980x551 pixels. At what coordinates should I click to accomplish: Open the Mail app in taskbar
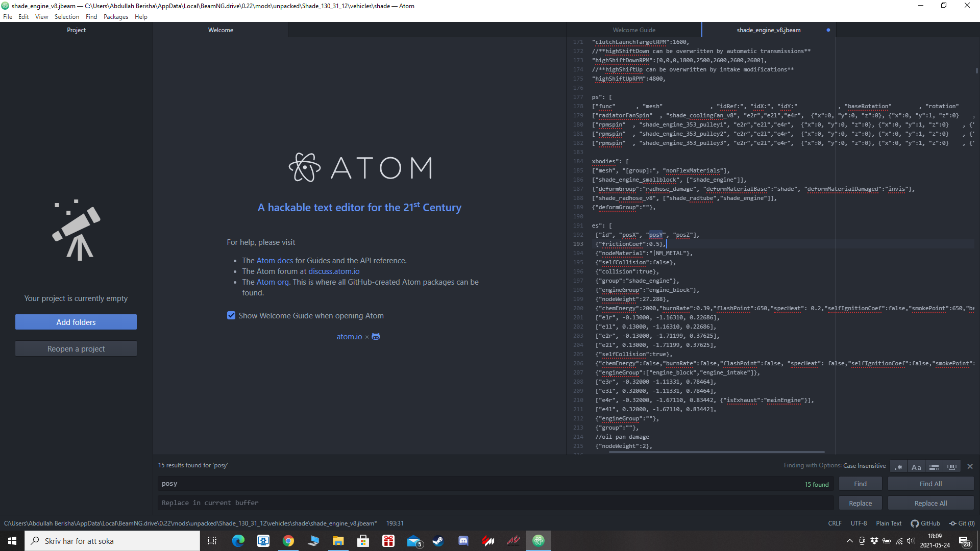click(413, 541)
